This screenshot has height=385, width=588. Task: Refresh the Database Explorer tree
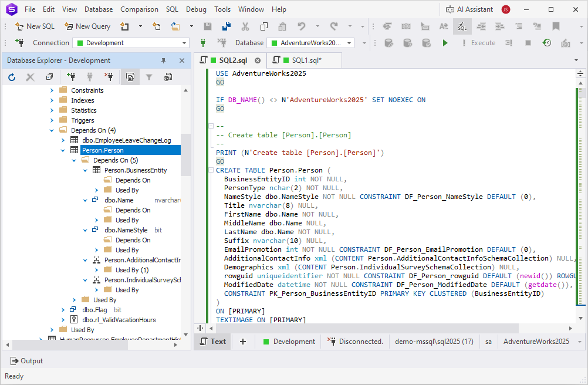(x=12, y=77)
